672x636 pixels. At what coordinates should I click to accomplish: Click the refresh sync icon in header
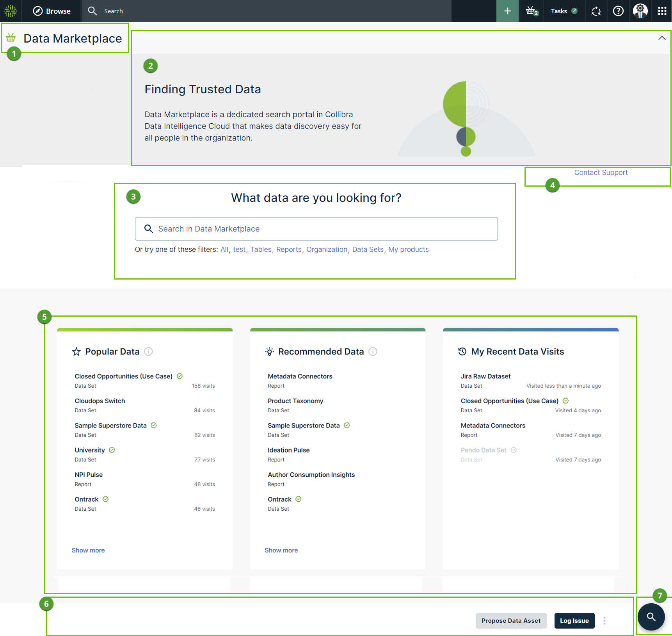[596, 11]
